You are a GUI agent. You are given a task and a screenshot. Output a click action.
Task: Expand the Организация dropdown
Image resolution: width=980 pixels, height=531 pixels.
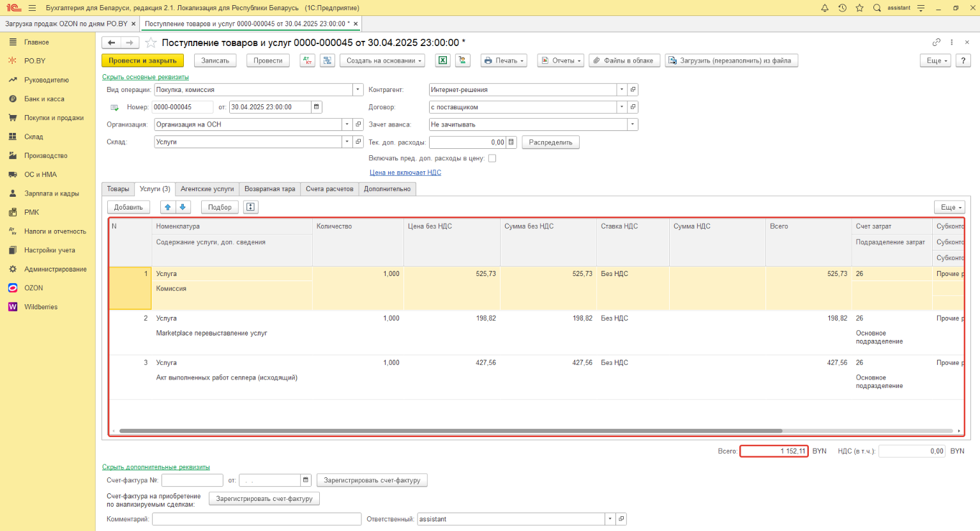tap(347, 125)
